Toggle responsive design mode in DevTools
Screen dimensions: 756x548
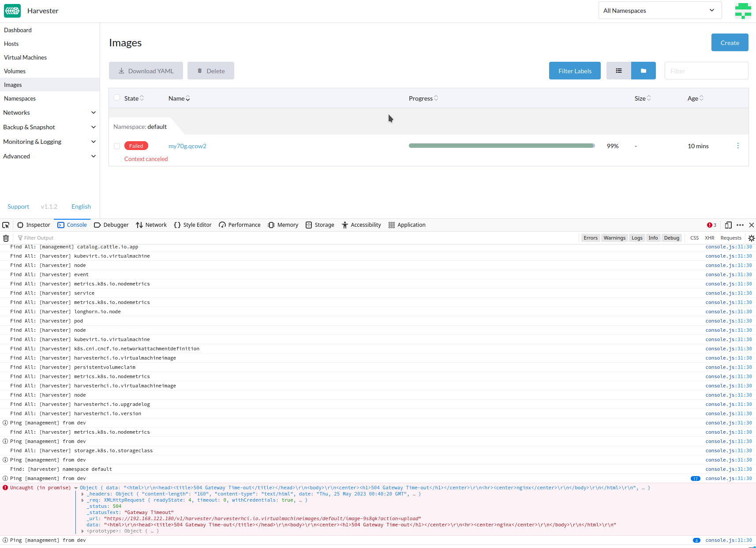[x=728, y=225]
